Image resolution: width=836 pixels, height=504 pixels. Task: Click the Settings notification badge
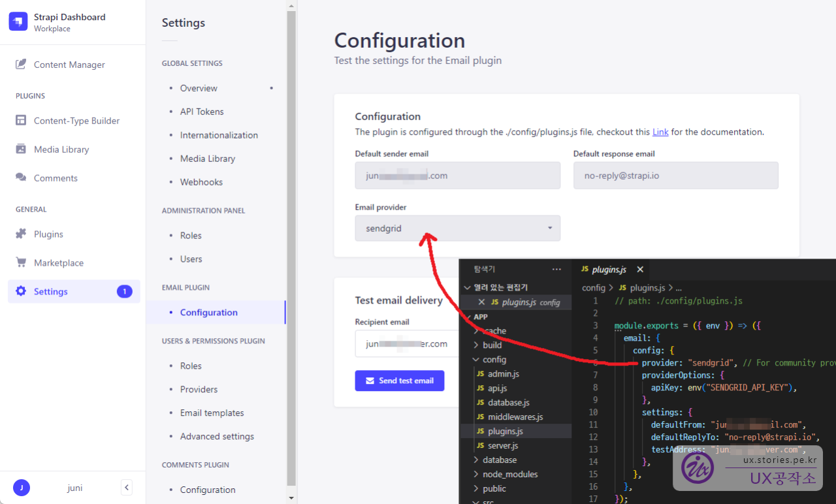pyautogui.click(x=124, y=292)
